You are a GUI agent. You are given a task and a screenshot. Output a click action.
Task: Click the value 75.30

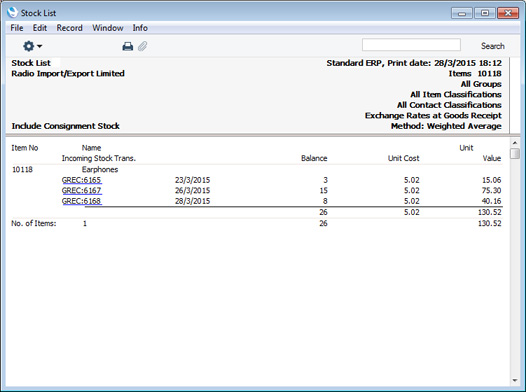click(x=491, y=190)
